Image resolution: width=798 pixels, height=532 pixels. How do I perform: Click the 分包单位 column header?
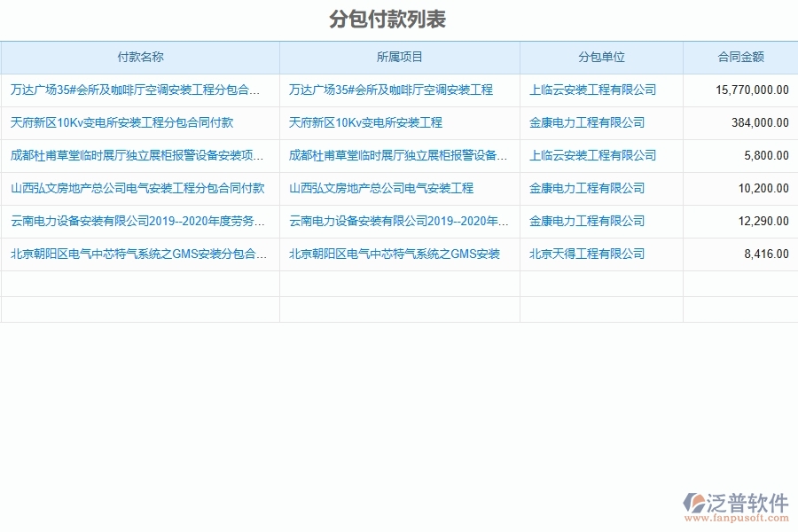(600, 57)
